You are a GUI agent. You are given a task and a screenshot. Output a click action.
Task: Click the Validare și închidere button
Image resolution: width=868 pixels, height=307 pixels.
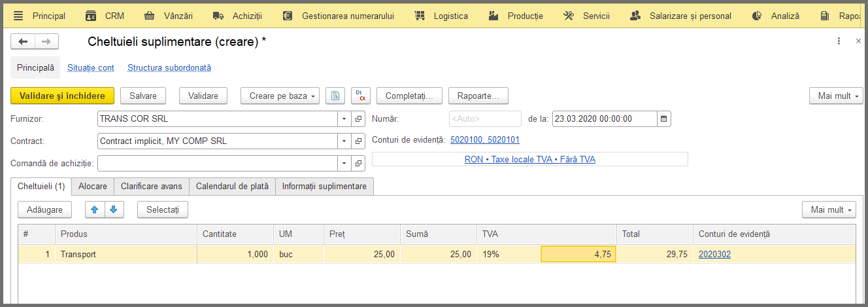(x=63, y=96)
